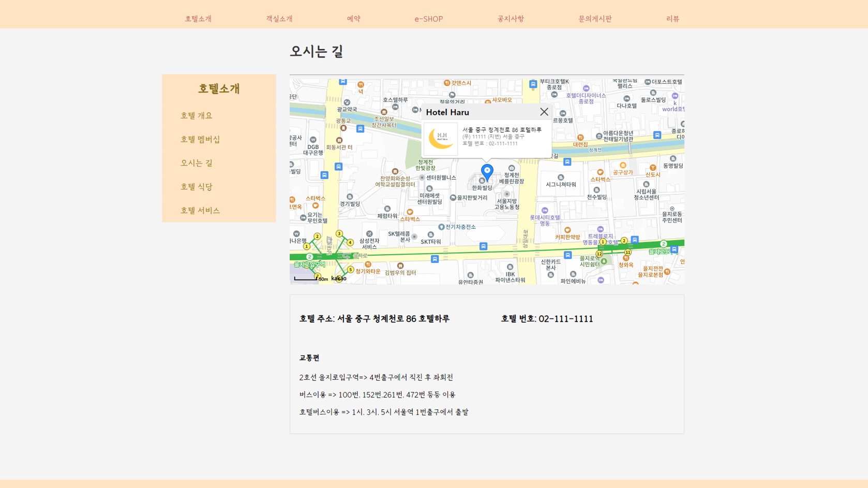The image size is (868, 488).
Task: Click the 갓덴스시 restaurant icon
Action: point(447,83)
